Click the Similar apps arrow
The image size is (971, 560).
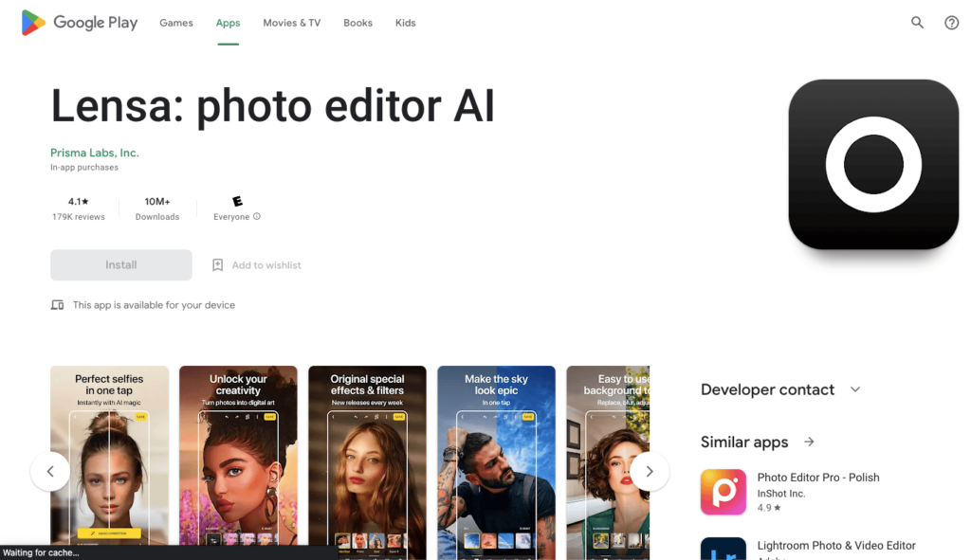[809, 442]
